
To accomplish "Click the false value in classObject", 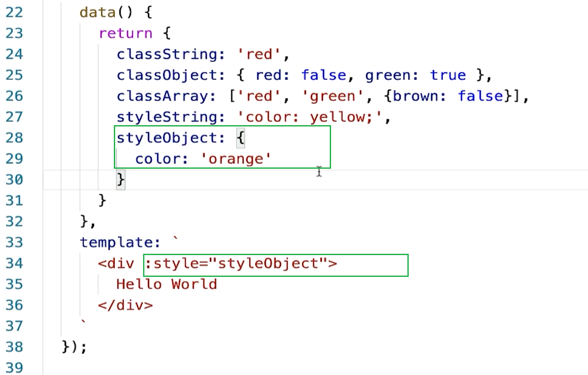I will point(324,75).
